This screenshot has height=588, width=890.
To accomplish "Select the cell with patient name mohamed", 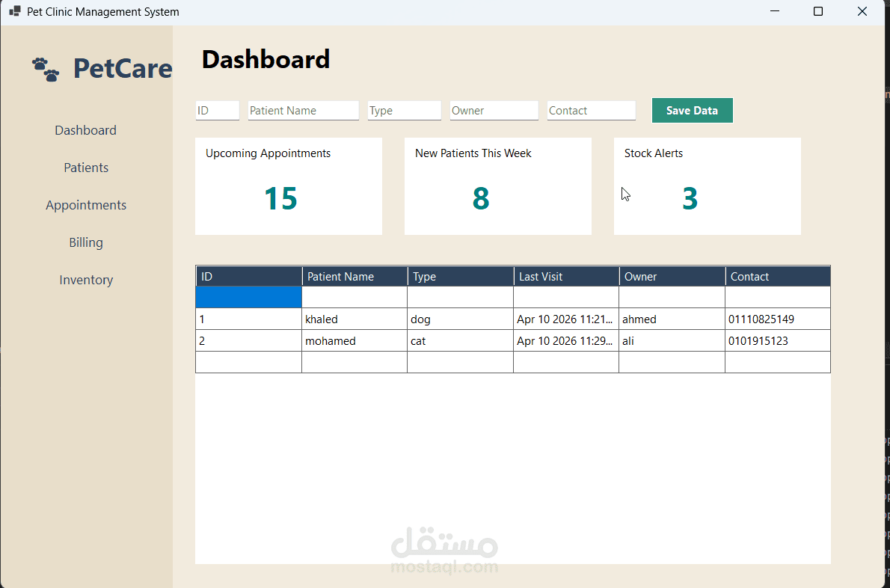I will coord(355,340).
